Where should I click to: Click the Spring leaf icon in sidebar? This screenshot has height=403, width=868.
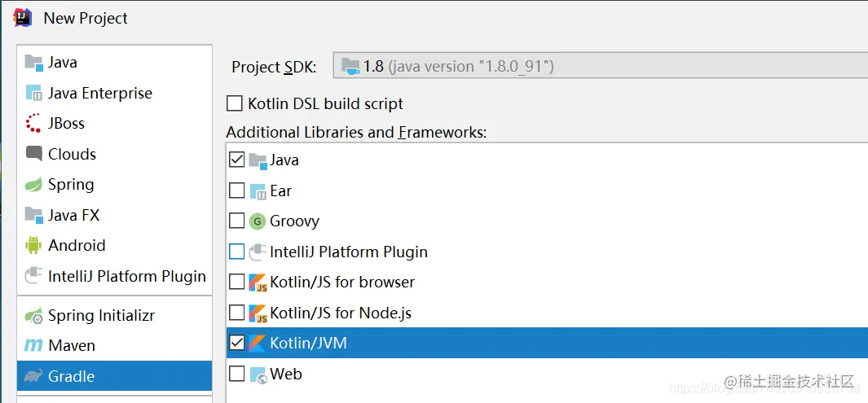point(33,185)
